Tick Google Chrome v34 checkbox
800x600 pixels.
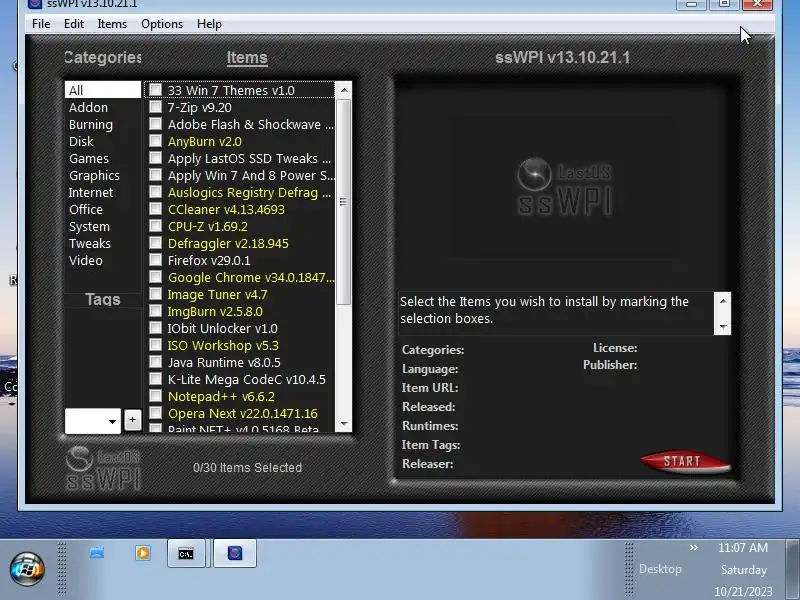point(156,277)
